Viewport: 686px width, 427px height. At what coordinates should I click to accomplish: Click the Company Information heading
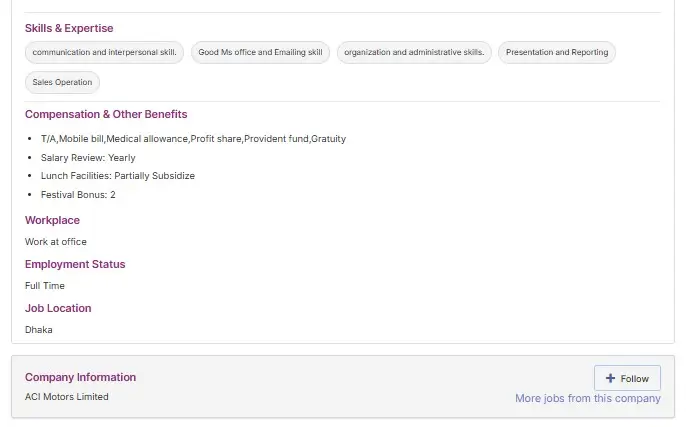80,377
